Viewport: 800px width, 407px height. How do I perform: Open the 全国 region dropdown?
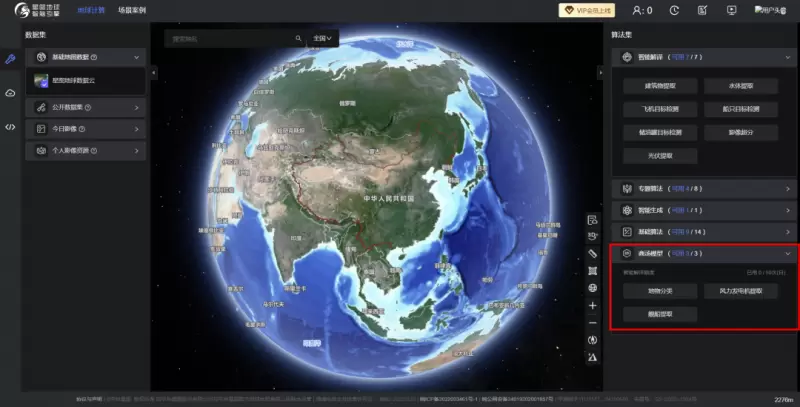point(321,38)
